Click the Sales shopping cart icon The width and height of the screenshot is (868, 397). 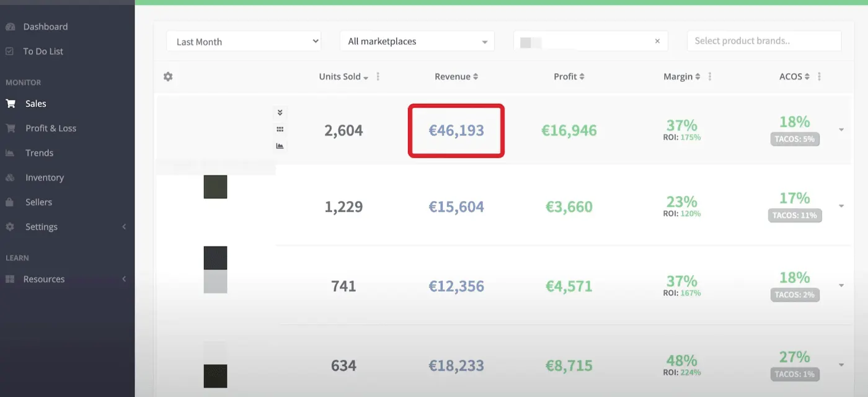pyautogui.click(x=10, y=104)
